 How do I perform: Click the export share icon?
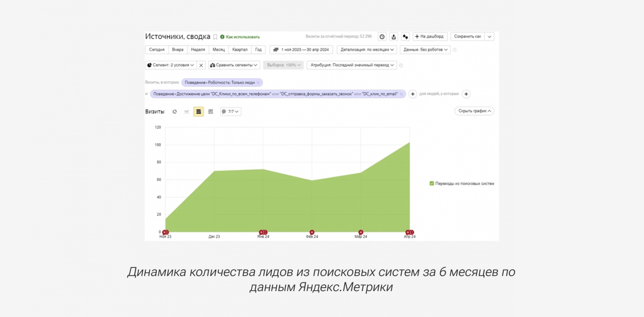[x=394, y=37]
